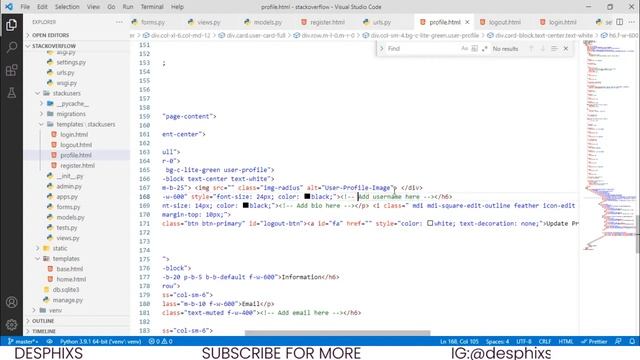Open manage.py in the explorer tree

click(67, 300)
